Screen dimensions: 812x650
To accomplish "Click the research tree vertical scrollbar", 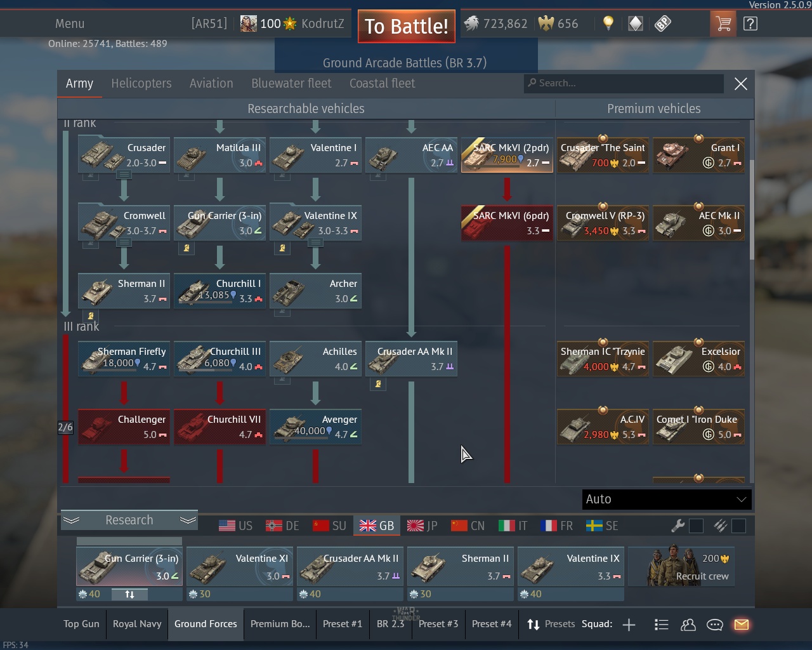I will click(752, 209).
